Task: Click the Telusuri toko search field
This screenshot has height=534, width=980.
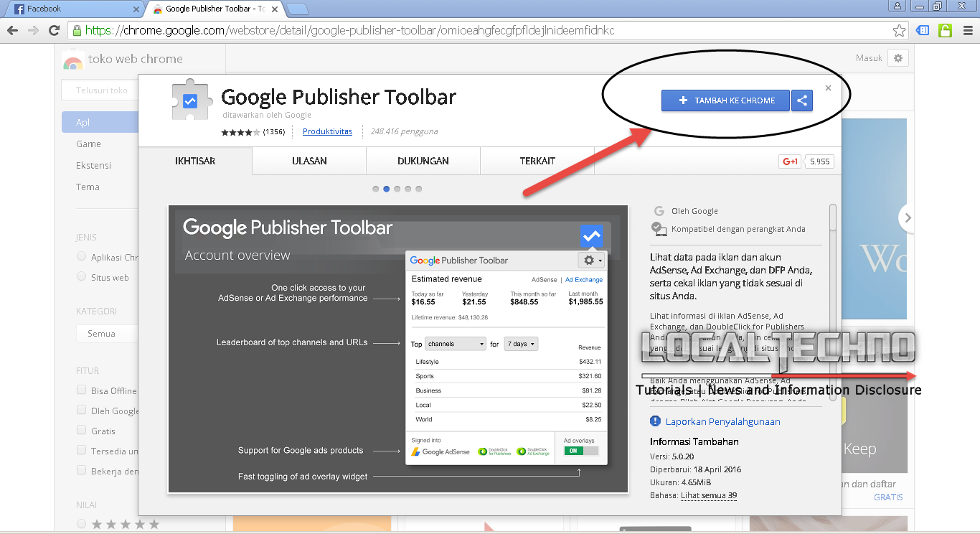Action: pos(100,90)
